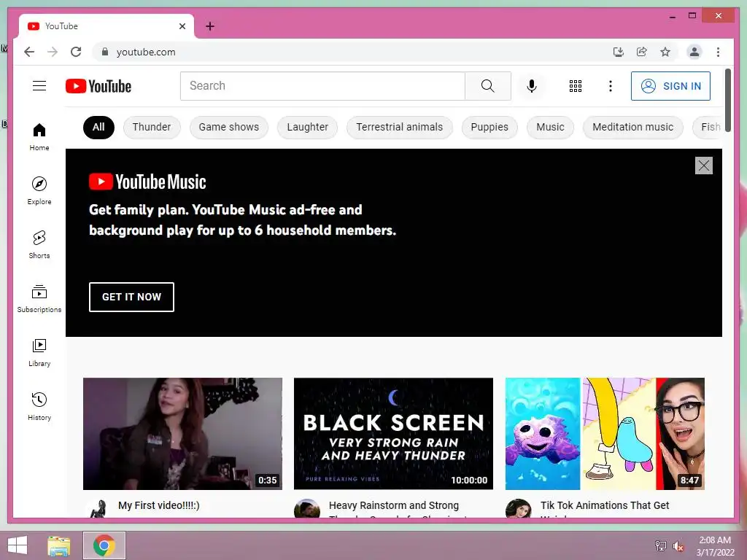The image size is (747, 560).
Task: Select the Terrestrial animals chip
Action: click(x=399, y=127)
